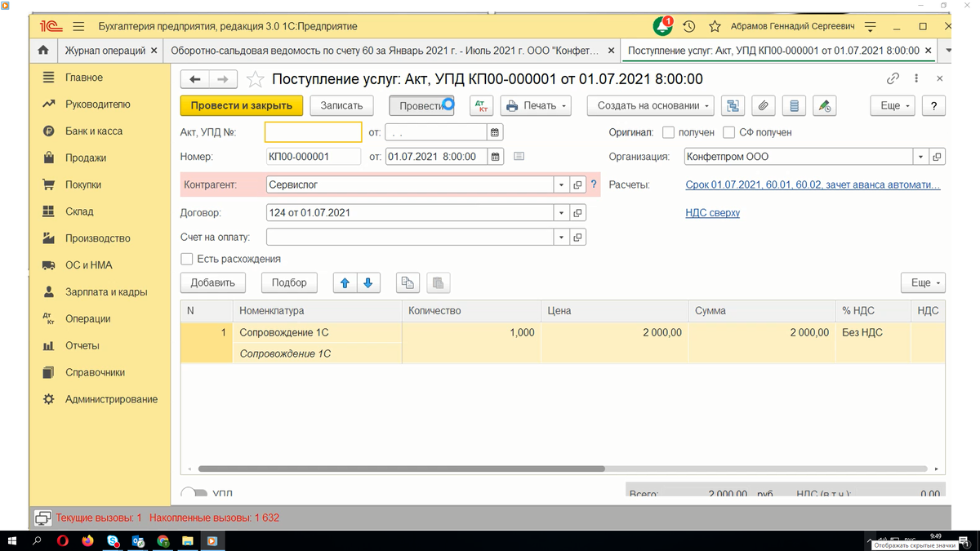This screenshot has width=980, height=551.
Task: Open the electronic signature/EDO icon
Action: (825, 105)
